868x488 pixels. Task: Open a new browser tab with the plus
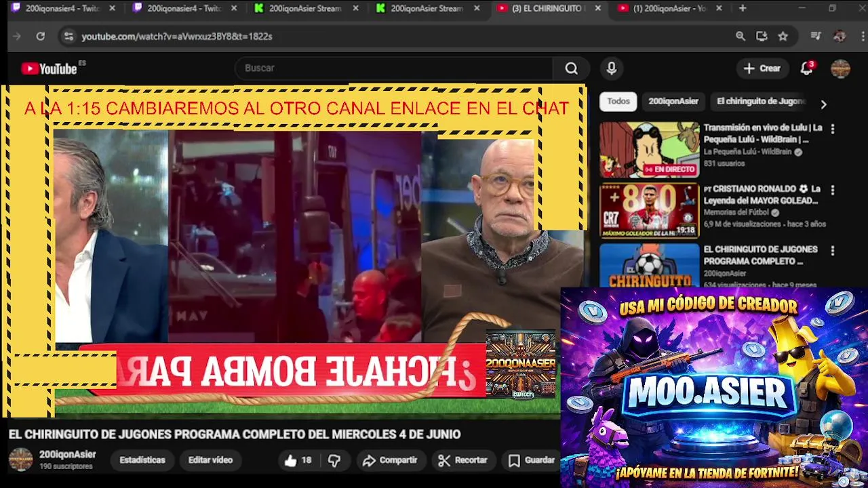coord(743,8)
